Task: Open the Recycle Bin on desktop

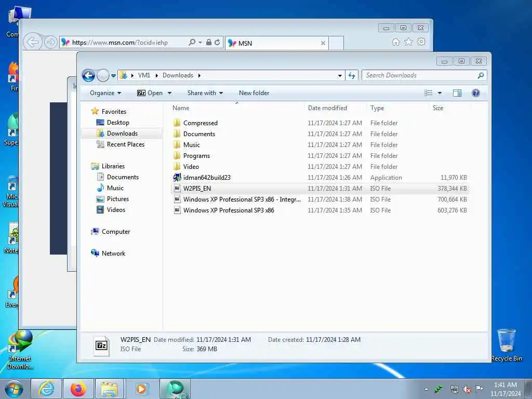Action: [x=507, y=345]
